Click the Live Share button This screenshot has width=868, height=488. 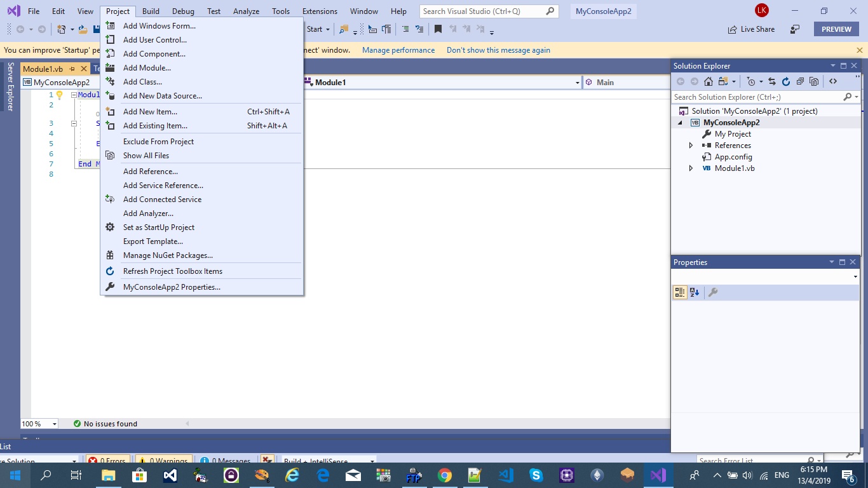coord(751,29)
